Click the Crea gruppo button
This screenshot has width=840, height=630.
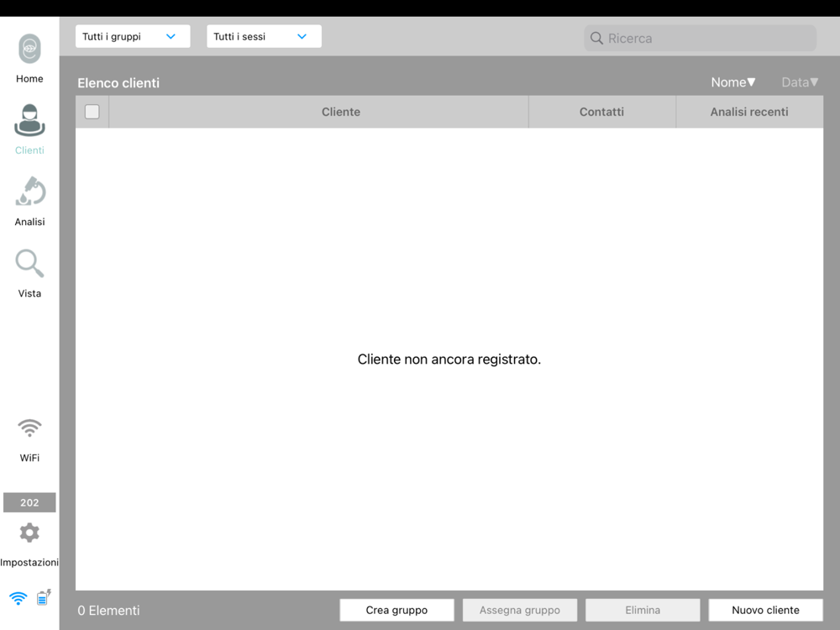click(397, 610)
